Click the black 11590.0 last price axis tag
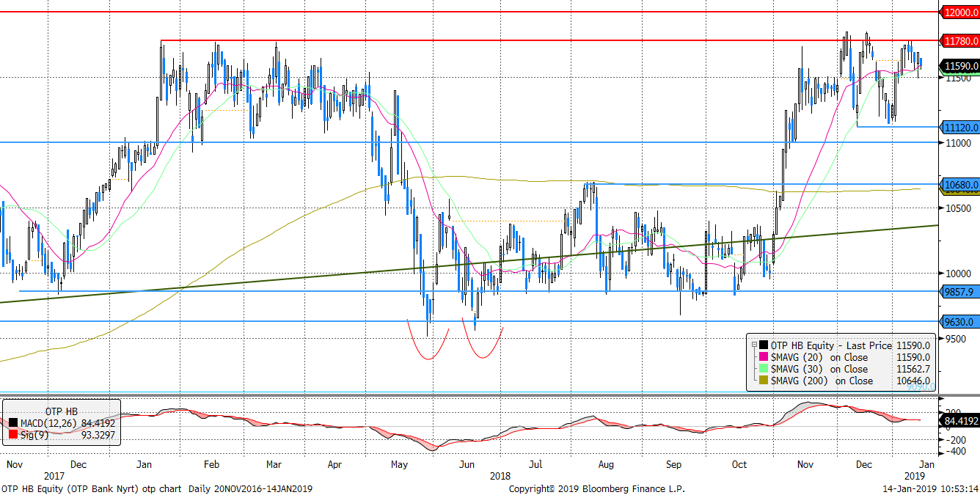Viewport: 980px width, 495px height. click(959, 66)
